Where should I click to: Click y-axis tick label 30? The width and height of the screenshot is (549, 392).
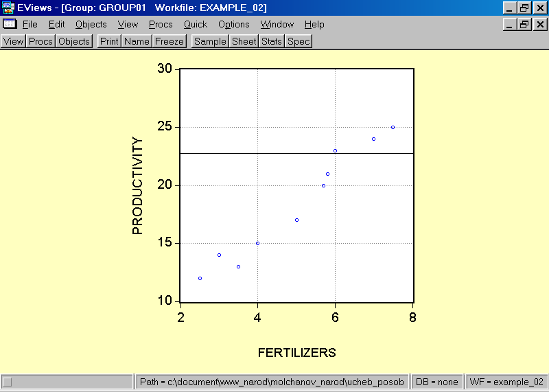coord(165,69)
